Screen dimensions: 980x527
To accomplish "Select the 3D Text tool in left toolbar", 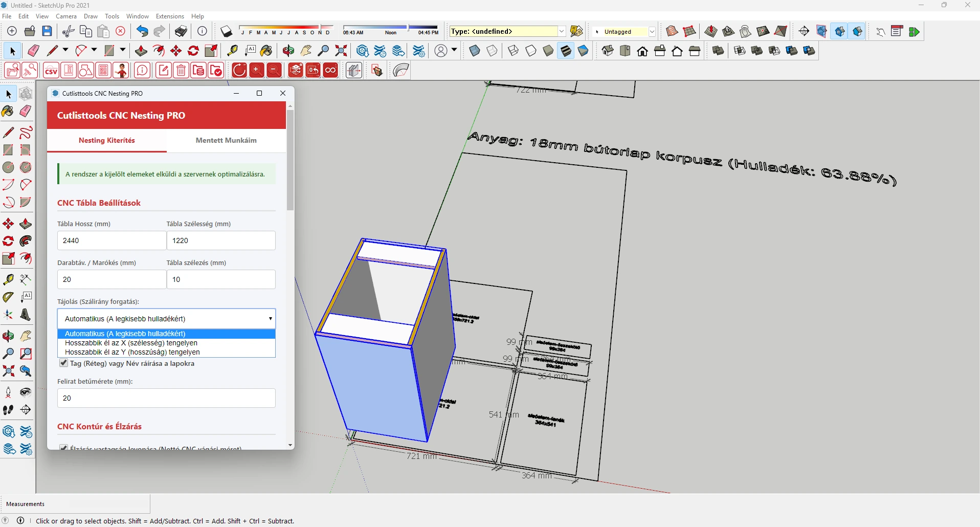I will click(25, 315).
